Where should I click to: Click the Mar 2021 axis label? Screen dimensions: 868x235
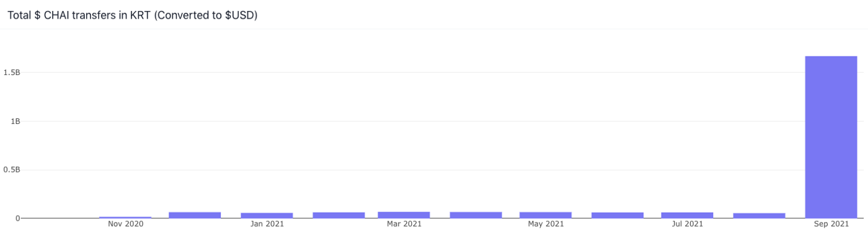point(404,224)
